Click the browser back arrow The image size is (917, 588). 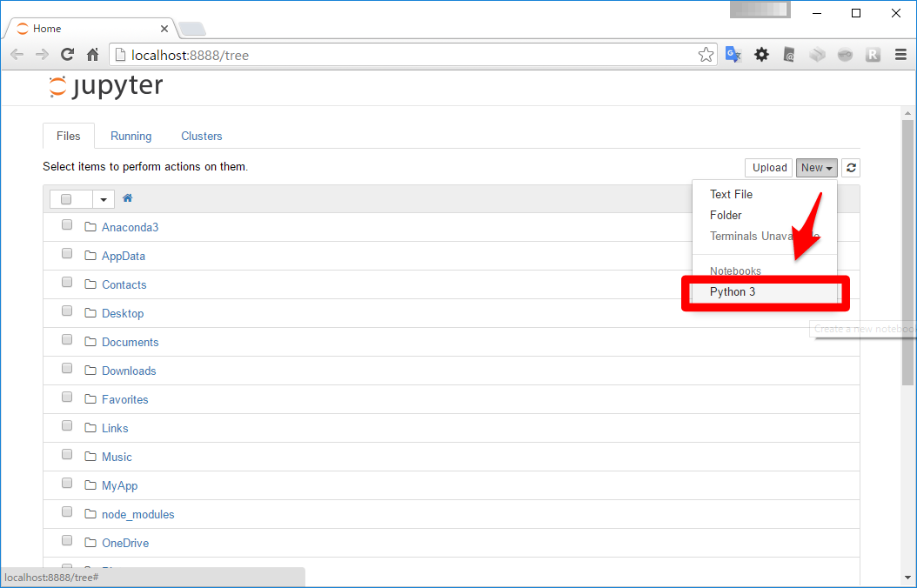(x=17, y=55)
